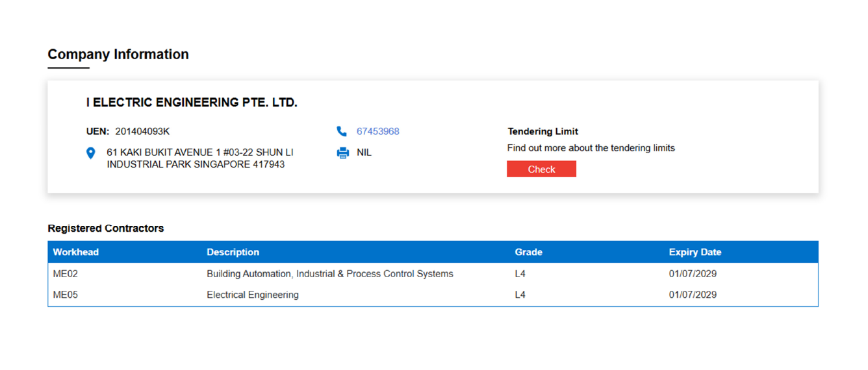Click the Grade column header
This screenshot has width=868, height=370.
(x=528, y=252)
